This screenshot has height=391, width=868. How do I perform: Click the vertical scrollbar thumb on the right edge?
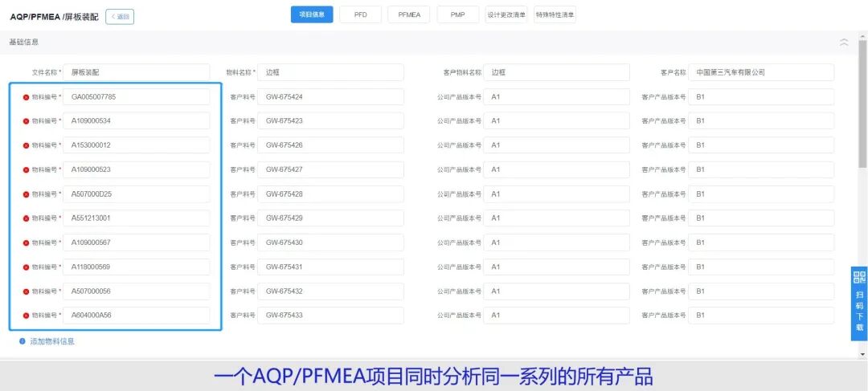point(863,102)
